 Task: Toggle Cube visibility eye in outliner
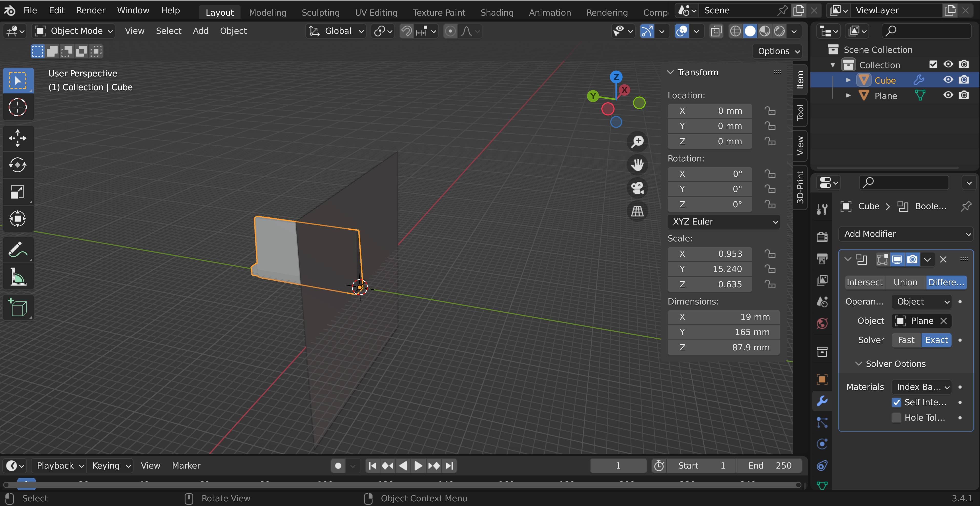click(948, 79)
